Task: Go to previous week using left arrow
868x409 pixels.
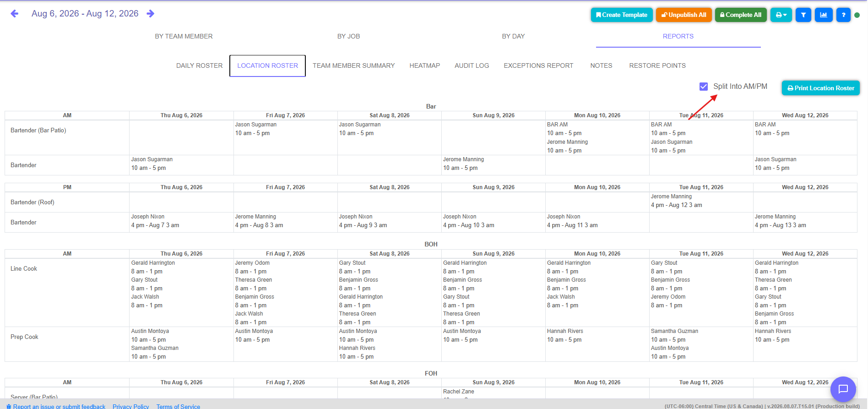Action: [15, 14]
